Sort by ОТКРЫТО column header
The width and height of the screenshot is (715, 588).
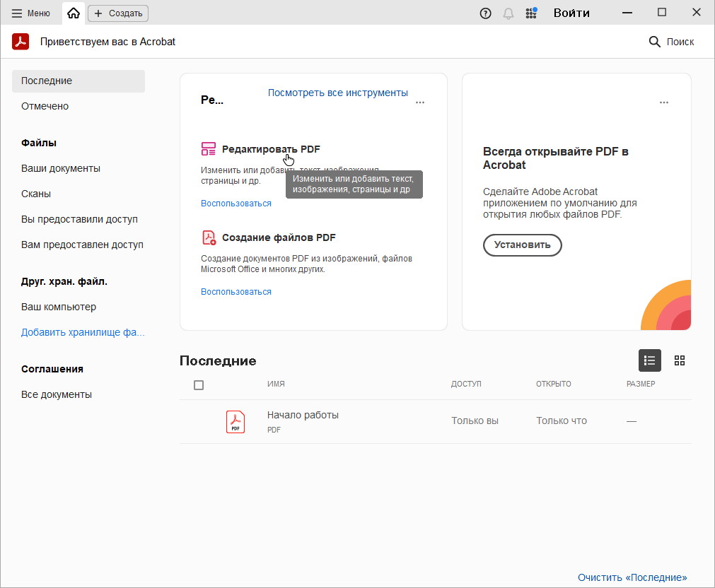tap(554, 384)
